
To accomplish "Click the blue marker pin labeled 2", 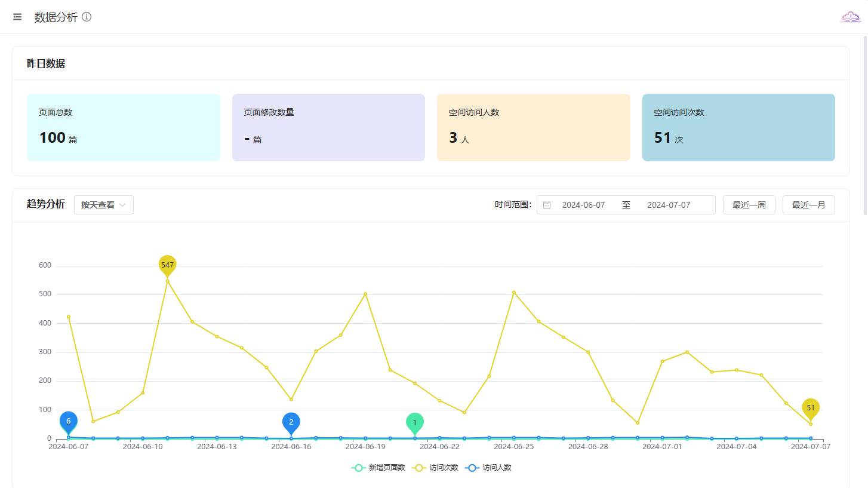I will pos(291,423).
